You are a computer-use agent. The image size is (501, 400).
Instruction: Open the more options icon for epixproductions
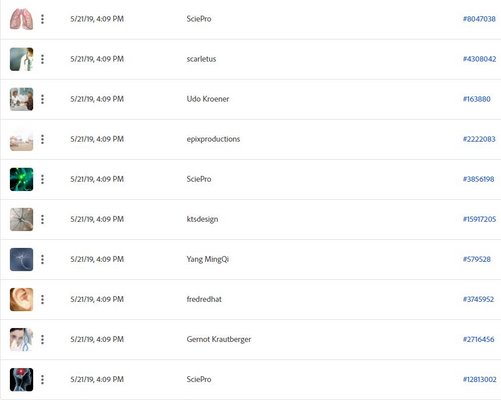pos(42,139)
